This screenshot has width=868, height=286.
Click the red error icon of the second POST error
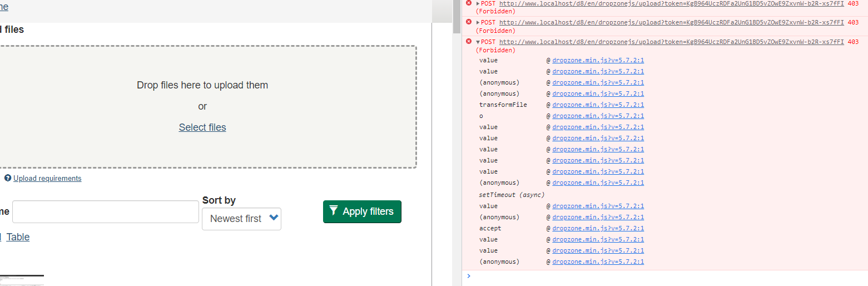[468, 22]
